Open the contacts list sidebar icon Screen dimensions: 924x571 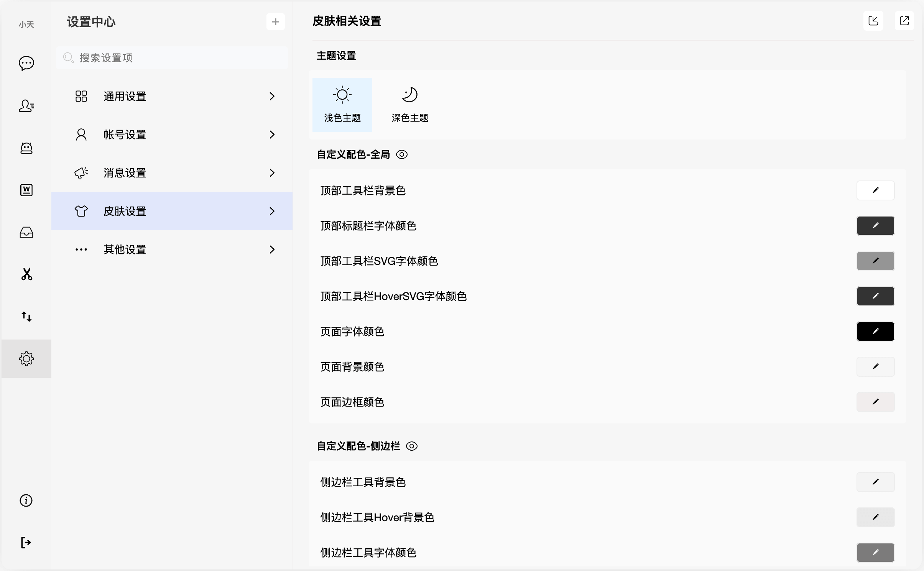[26, 106]
